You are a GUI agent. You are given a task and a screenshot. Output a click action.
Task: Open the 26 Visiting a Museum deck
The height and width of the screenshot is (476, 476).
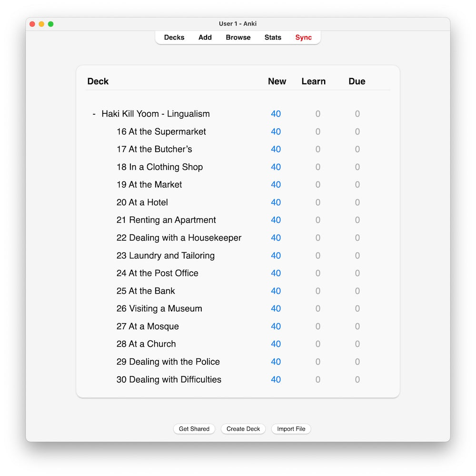159,308
